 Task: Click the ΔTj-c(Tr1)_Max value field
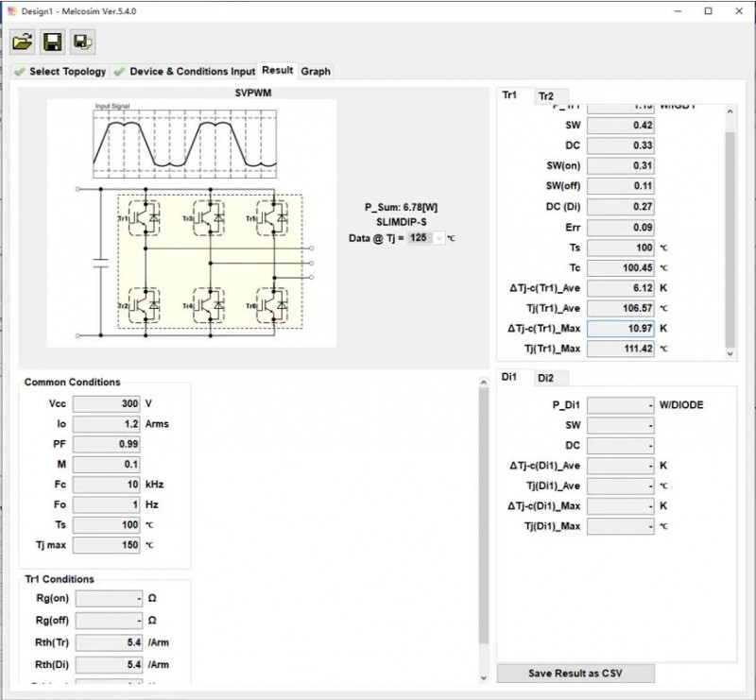(620, 329)
